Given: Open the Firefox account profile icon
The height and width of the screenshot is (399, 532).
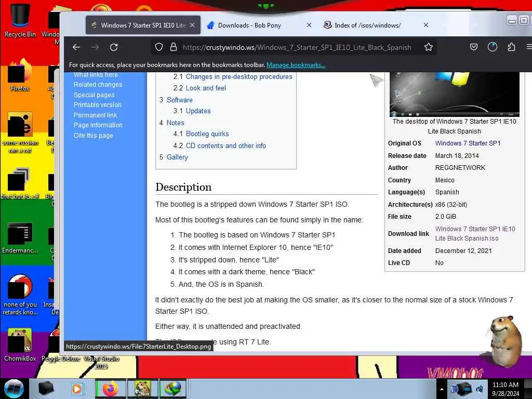Looking at the screenshot, I should point(493,47).
